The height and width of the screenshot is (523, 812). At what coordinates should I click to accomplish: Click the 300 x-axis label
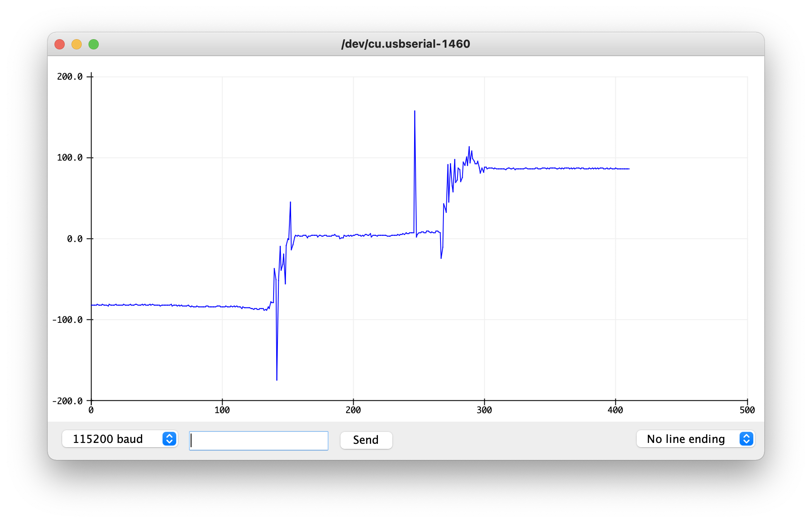tap(484, 410)
